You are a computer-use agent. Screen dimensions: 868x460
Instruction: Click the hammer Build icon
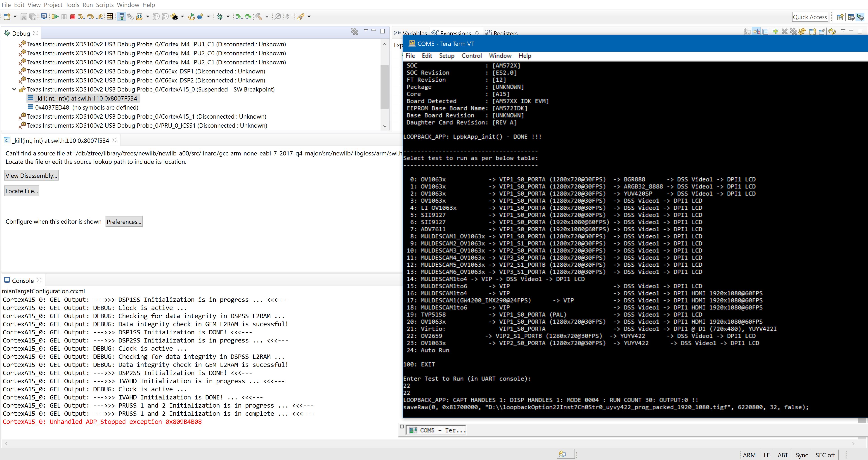tap(259, 16)
